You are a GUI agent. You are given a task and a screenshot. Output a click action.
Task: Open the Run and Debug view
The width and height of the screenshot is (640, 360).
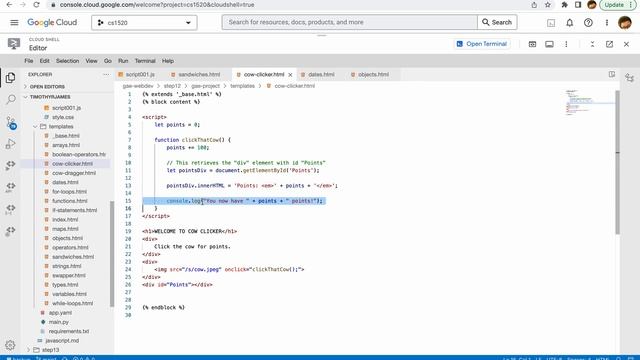point(11,144)
